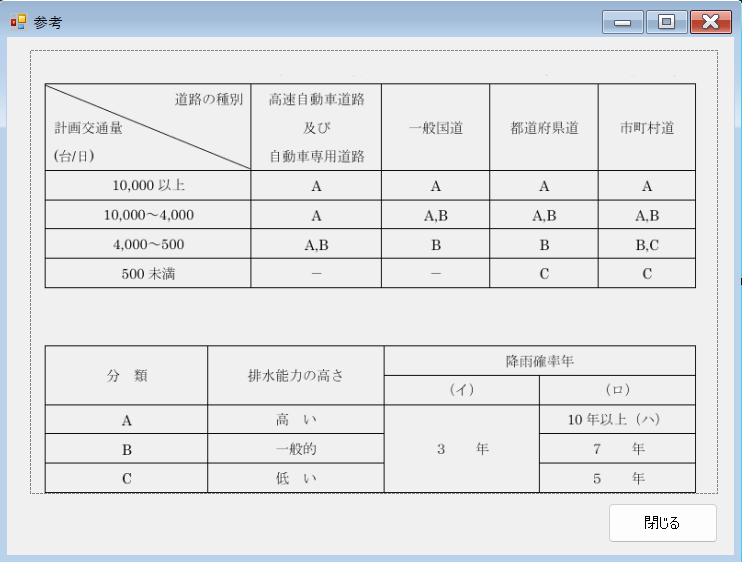This screenshot has width=749, height=562.
Task: Select the 500 未満 row label
Action: pyautogui.click(x=148, y=274)
